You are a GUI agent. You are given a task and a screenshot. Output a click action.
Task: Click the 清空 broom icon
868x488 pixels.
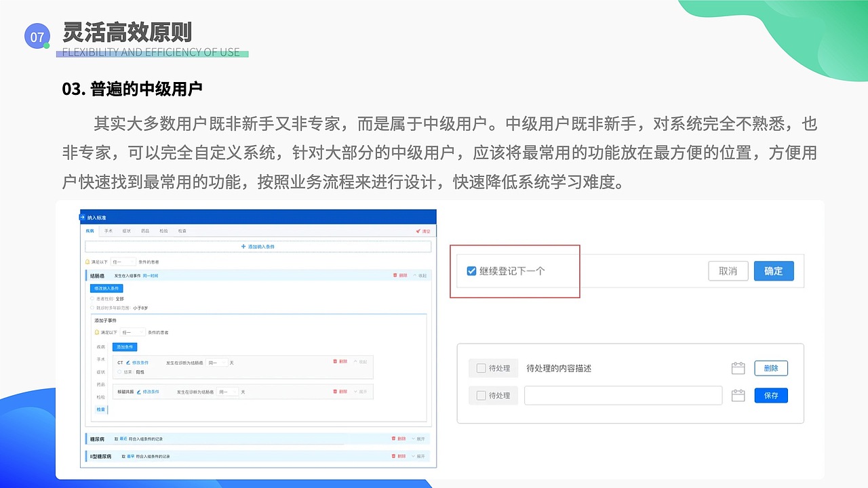pyautogui.click(x=418, y=231)
